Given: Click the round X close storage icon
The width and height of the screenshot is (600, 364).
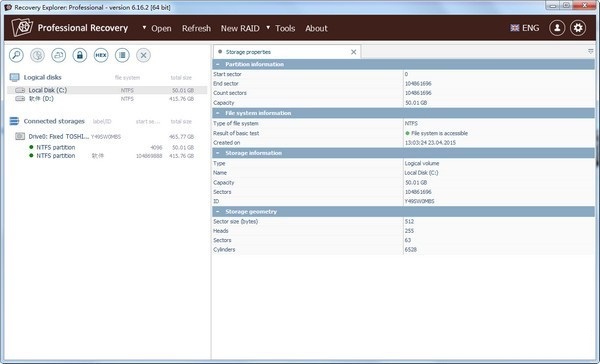Looking at the screenshot, I should (x=143, y=55).
